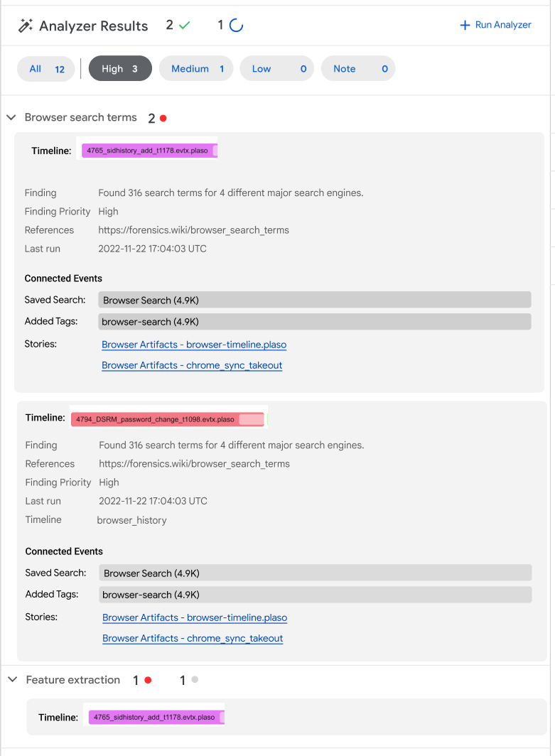Collapse the Feature extraction section
The image size is (555, 756).
(11, 679)
